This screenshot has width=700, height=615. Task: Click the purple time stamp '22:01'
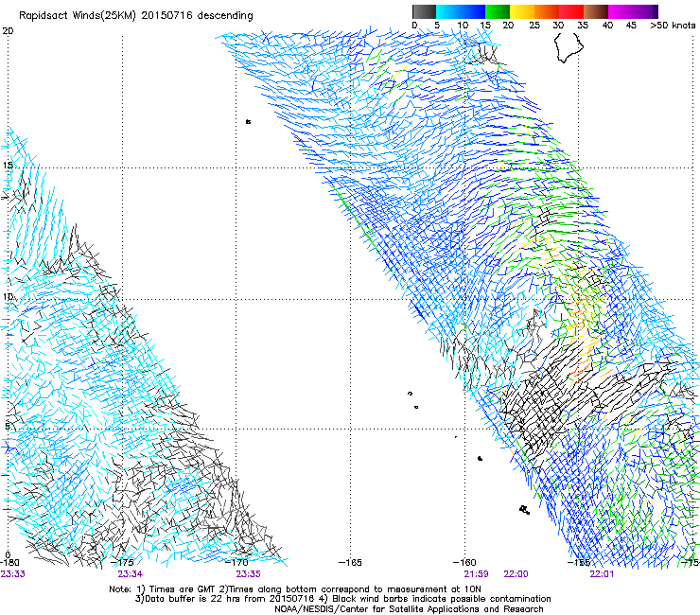[x=602, y=574]
